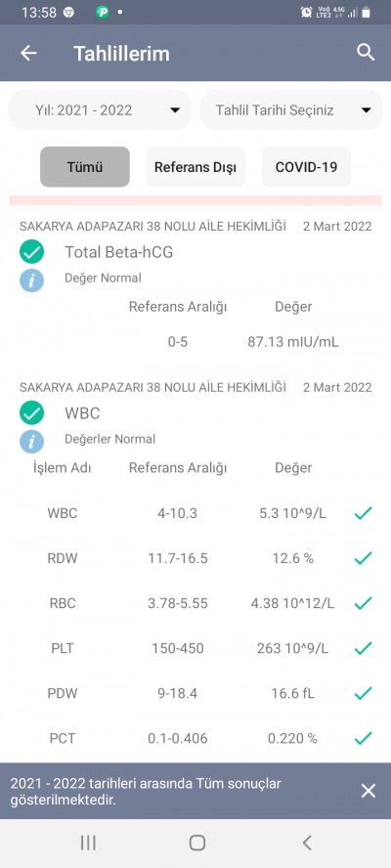Tap green checkmark beside WBC heading

tap(32, 412)
